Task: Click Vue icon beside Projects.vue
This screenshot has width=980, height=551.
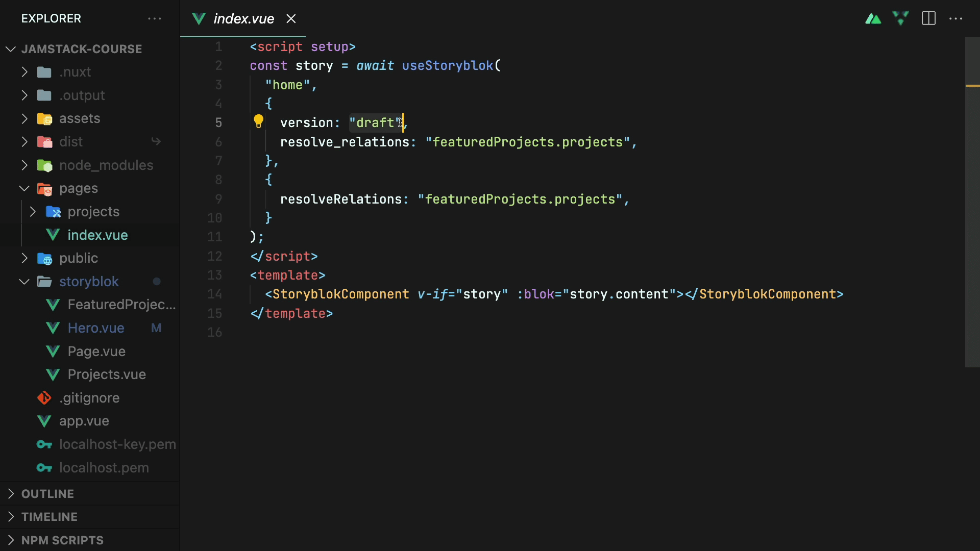Action: 53,374
